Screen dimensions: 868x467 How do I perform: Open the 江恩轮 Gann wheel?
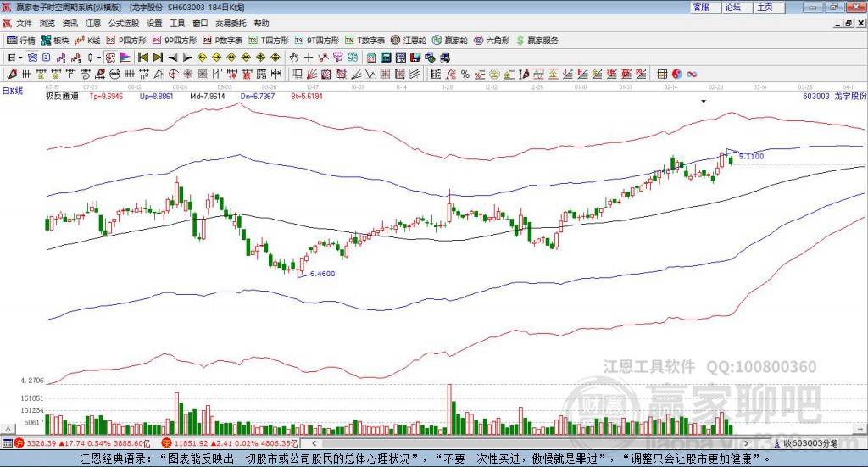(409, 41)
